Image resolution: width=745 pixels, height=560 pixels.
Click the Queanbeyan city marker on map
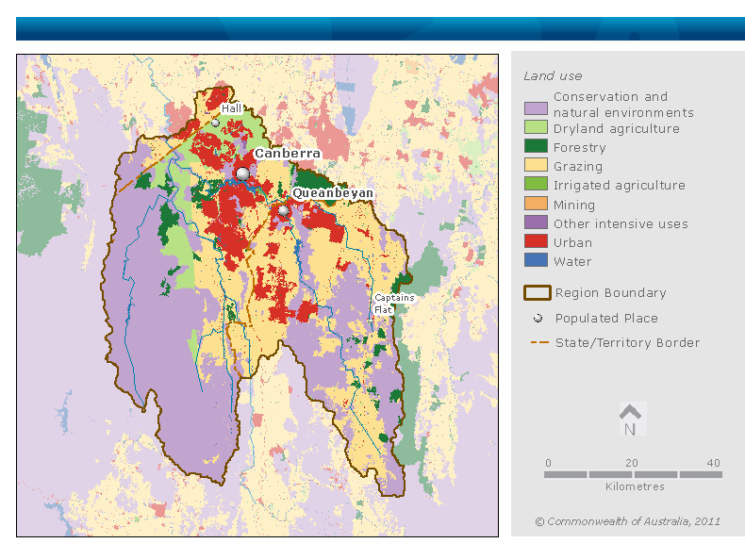283,210
